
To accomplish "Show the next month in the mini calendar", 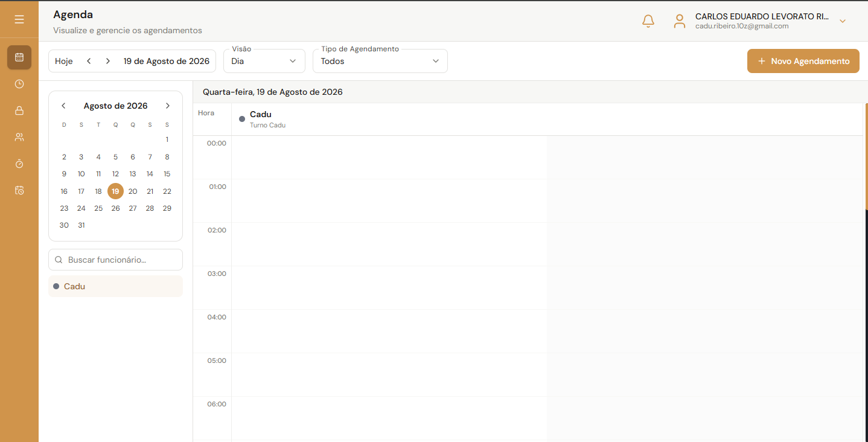I will 168,106.
